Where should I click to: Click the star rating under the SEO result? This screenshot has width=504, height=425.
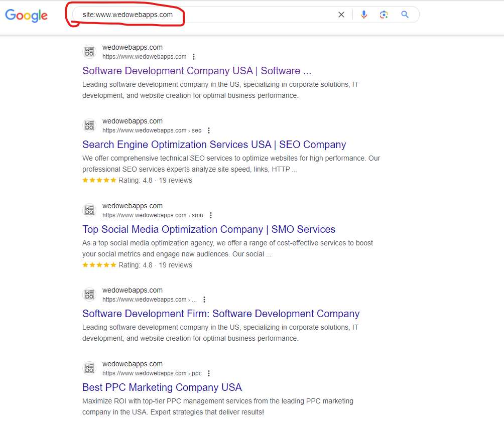[x=99, y=180]
